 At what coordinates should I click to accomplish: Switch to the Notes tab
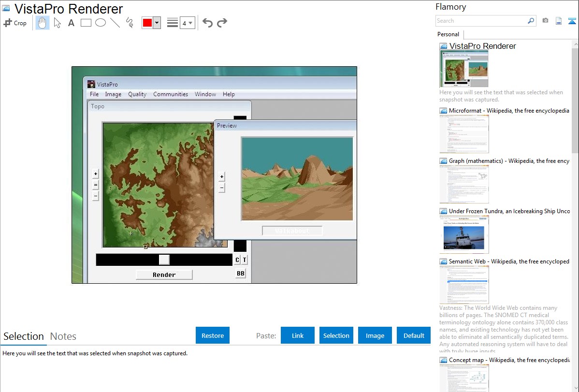[63, 336]
